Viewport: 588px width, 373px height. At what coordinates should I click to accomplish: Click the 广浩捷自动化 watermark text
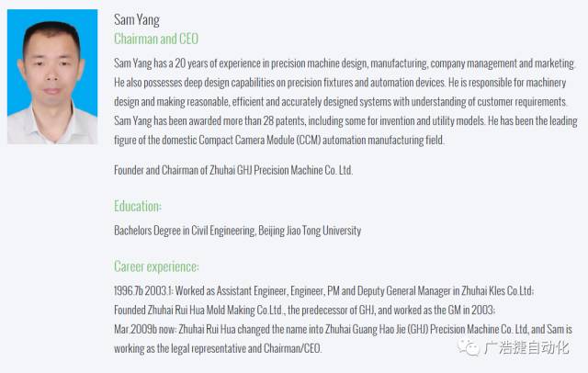coord(526,348)
